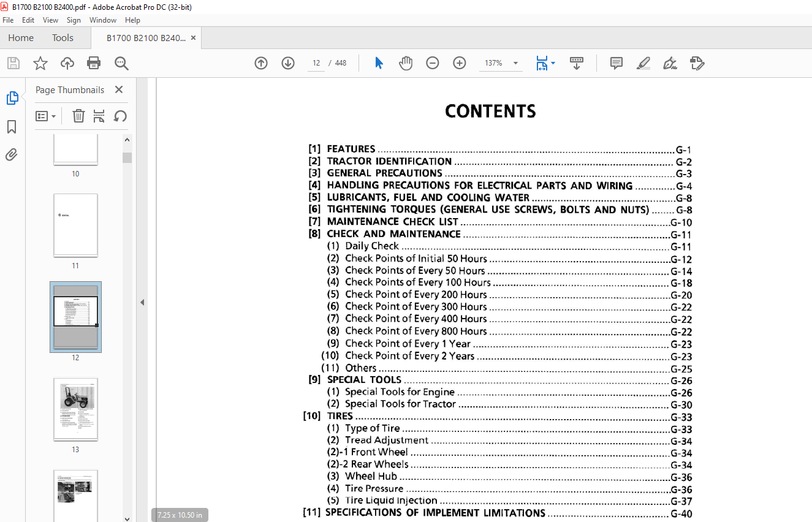Click the 137% zoom value field
The width and height of the screenshot is (812, 522).
[493, 63]
